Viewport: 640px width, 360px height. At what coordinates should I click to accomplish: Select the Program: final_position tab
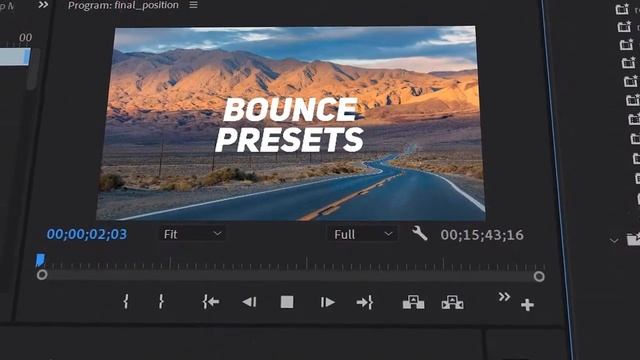pyautogui.click(x=123, y=5)
